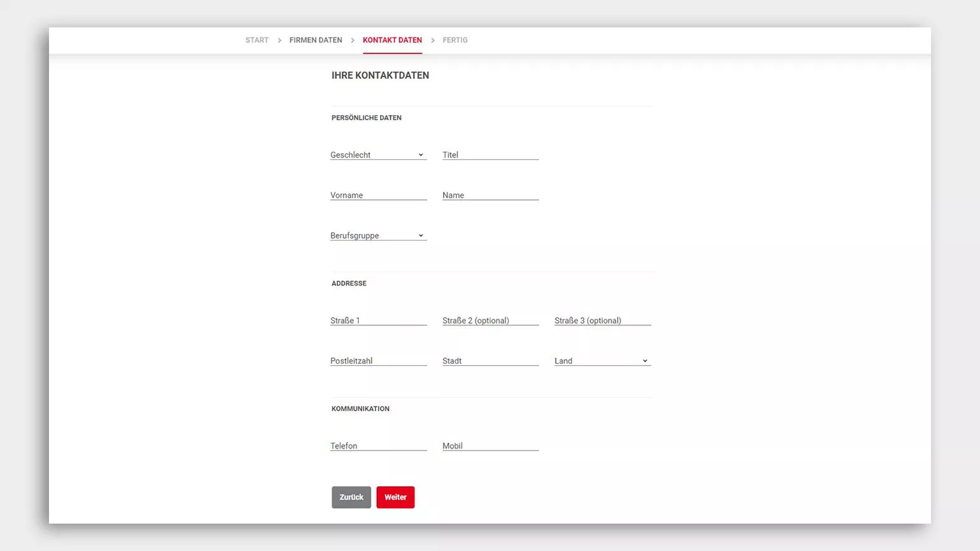Open the Geschlecht dropdown
Screen dimensions: 980x551
click(378, 155)
